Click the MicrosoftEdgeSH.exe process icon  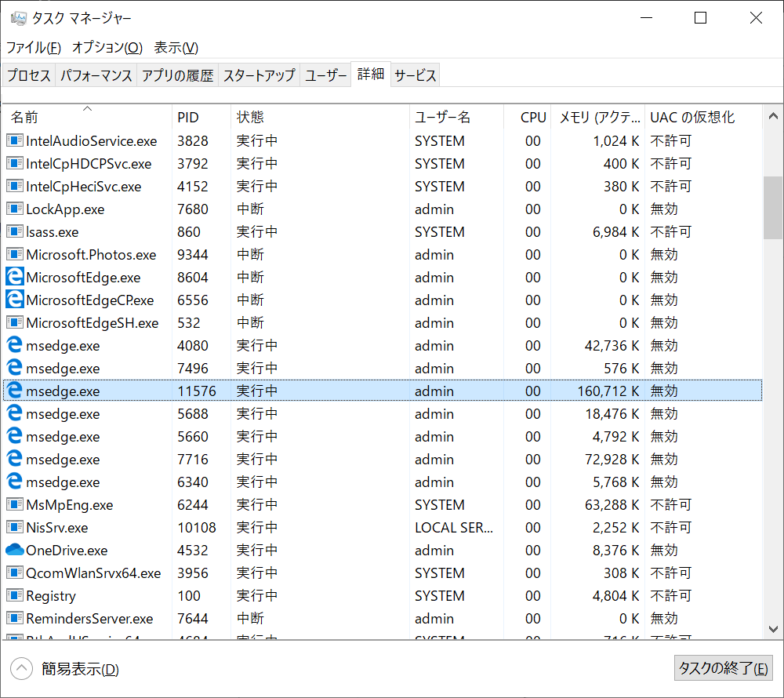14,322
